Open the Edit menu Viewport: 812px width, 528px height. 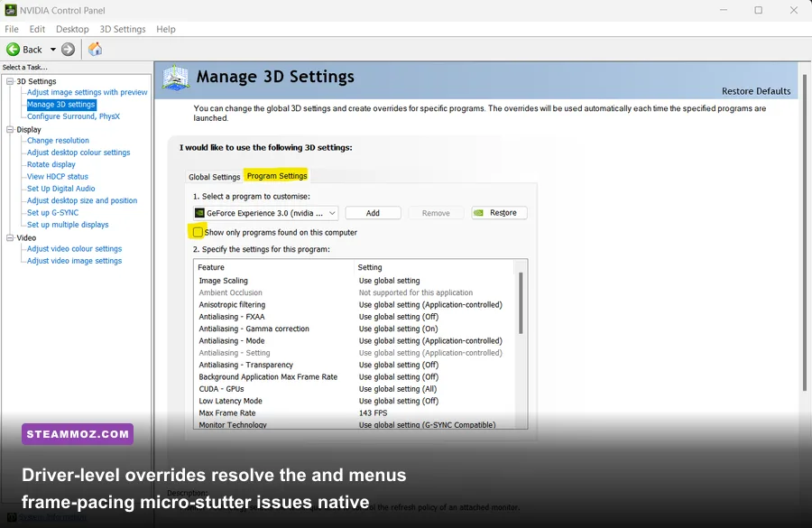37,29
